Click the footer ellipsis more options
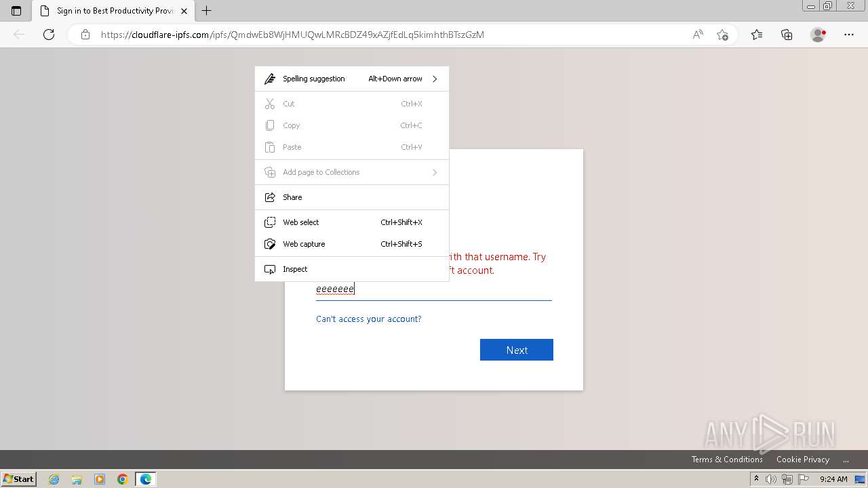The width and height of the screenshot is (868, 488). (x=846, y=459)
